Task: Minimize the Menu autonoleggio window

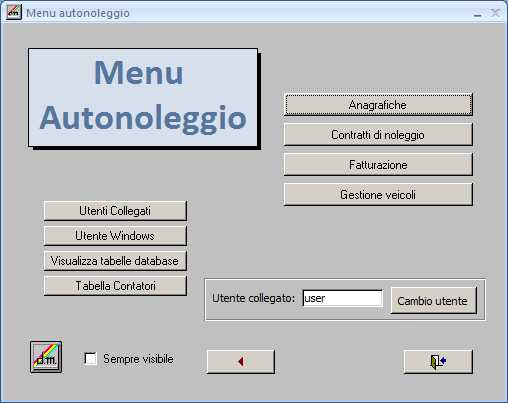Action: tap(477, 13)
